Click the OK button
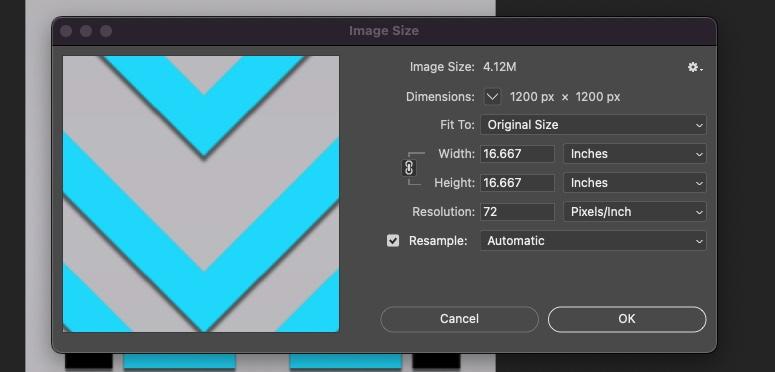 coord(627,319)
